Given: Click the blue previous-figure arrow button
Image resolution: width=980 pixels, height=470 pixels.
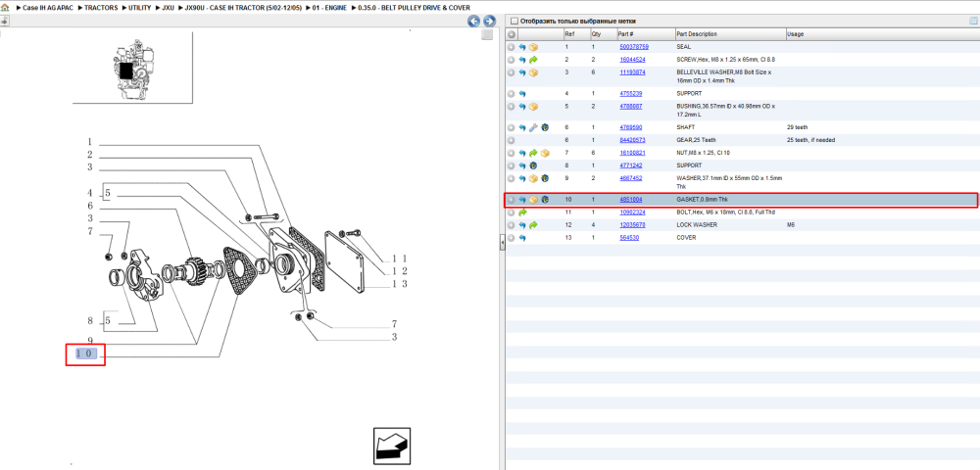Looking at the screenshot, I should point(474,21).
